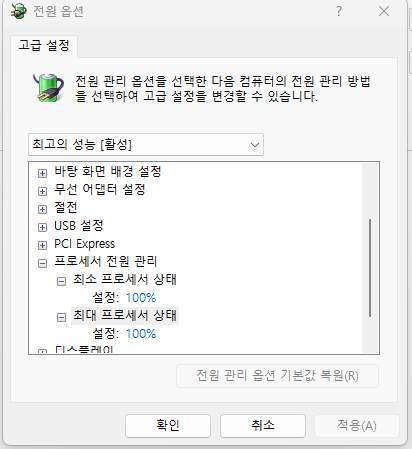
Task: Click 100% under 최대 프로세서 상태
Action: coord(141,334)
